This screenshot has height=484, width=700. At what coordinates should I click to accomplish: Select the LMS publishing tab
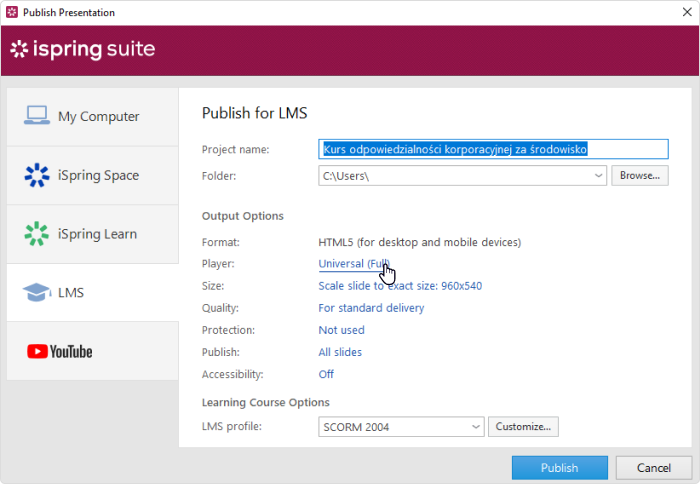93,292
